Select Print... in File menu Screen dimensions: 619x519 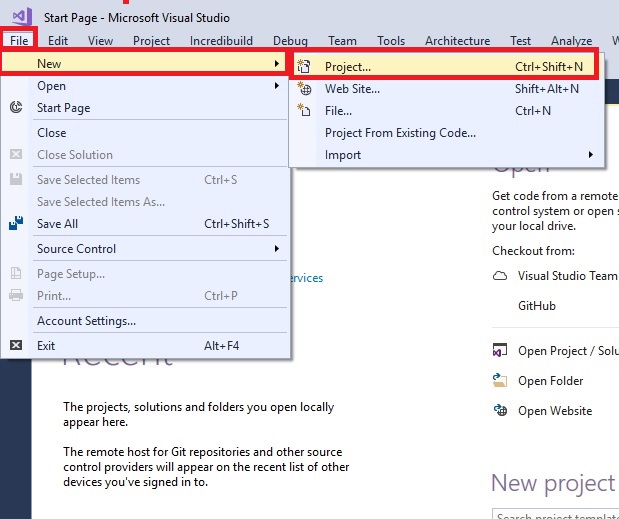pos(144,296)
